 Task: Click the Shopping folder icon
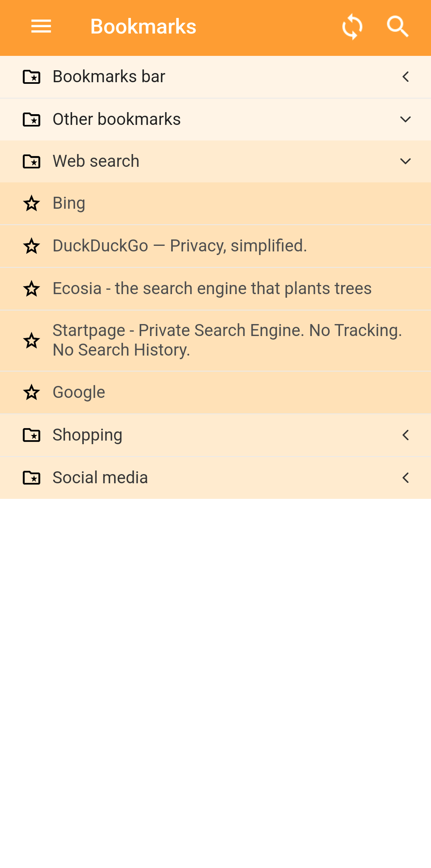[32, 435]
